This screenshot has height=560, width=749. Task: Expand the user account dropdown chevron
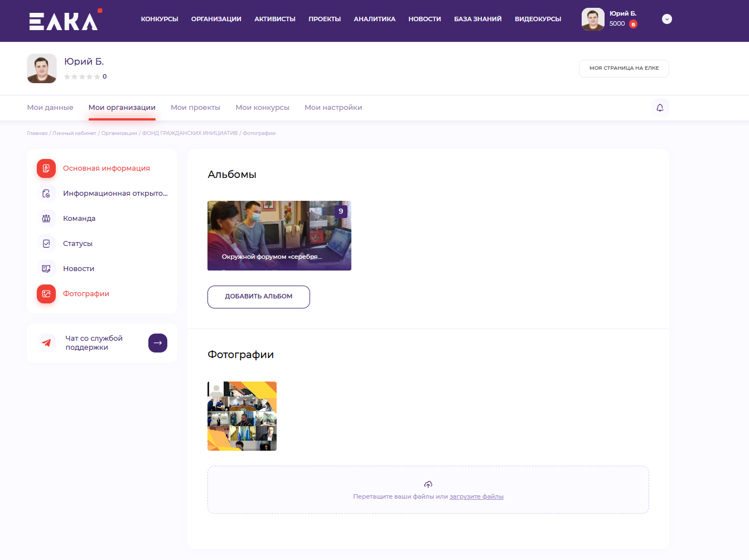pyautogui.click(x=666, y=19)
